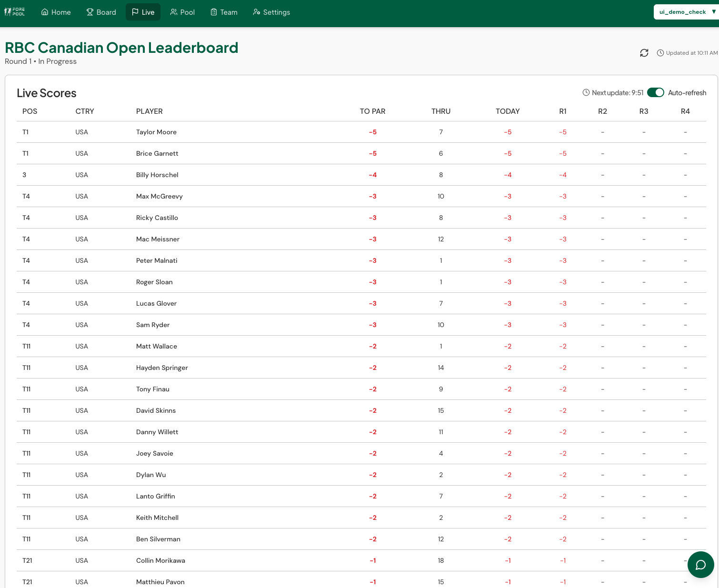Screen dimensions: 719x588
Task: Select player Billy Horschel
Action: [157, 175]
